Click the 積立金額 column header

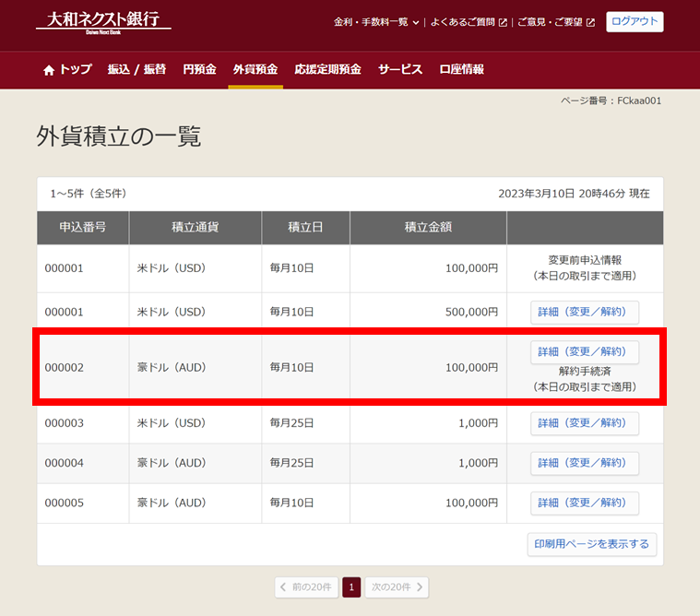428,227
